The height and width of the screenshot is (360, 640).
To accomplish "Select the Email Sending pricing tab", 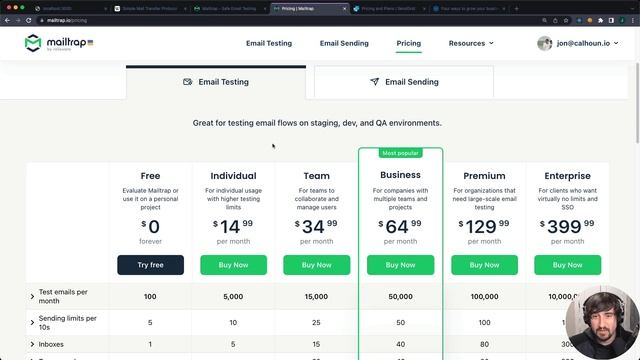I will pos(404,82).
